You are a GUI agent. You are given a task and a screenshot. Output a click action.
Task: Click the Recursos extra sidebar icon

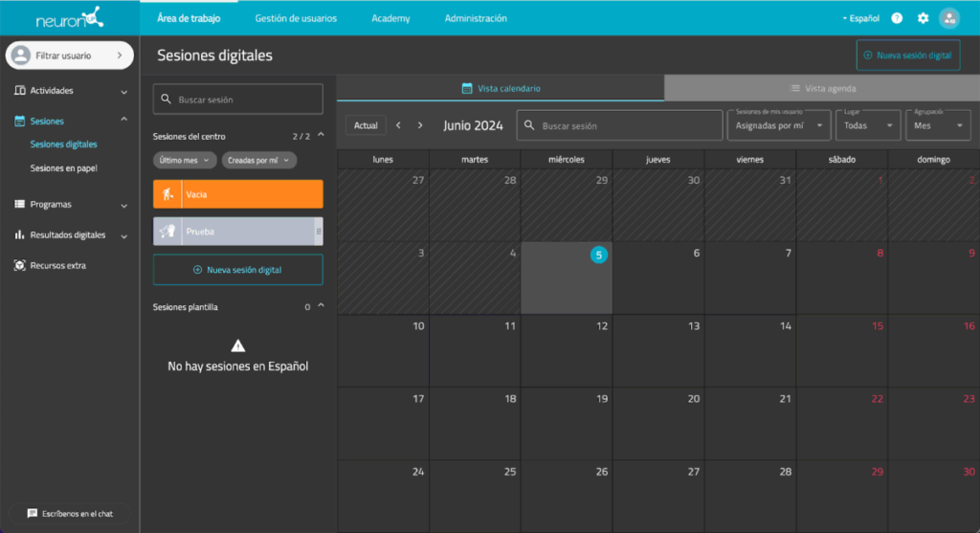click(x=20, y=266)
